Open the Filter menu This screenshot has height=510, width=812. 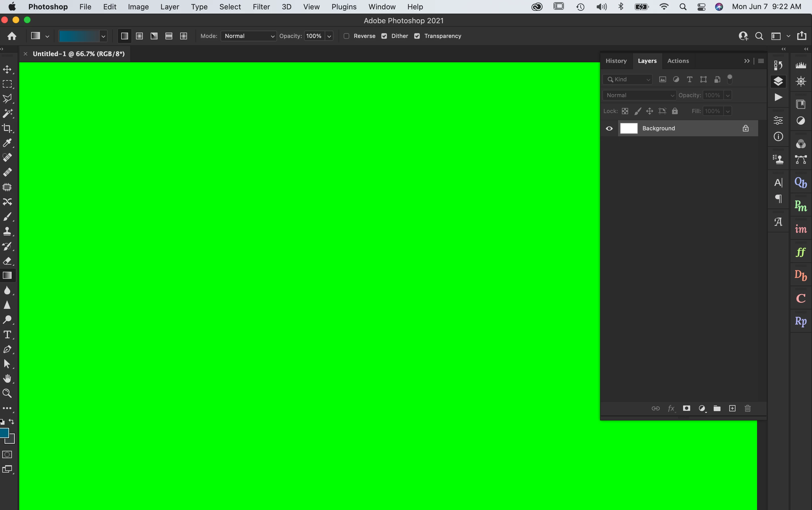pyautogui.click(x=261, y=7)
